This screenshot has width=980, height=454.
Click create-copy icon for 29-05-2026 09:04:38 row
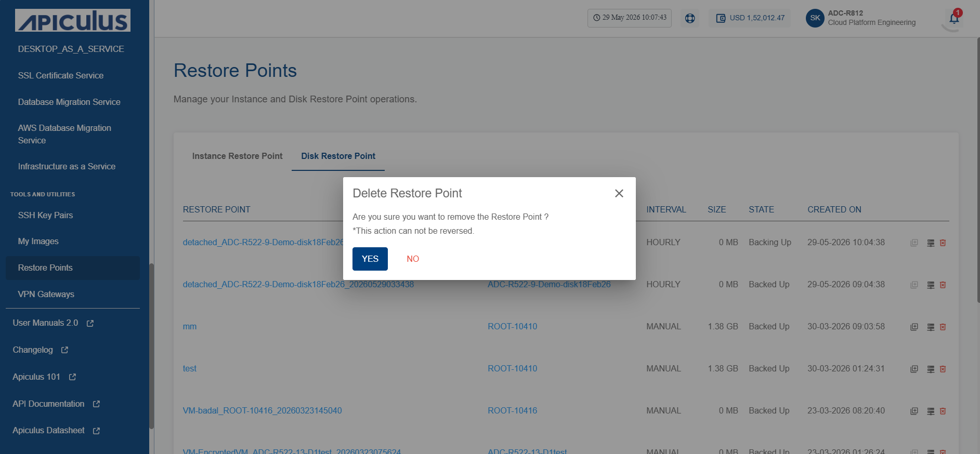pos(914,285)
